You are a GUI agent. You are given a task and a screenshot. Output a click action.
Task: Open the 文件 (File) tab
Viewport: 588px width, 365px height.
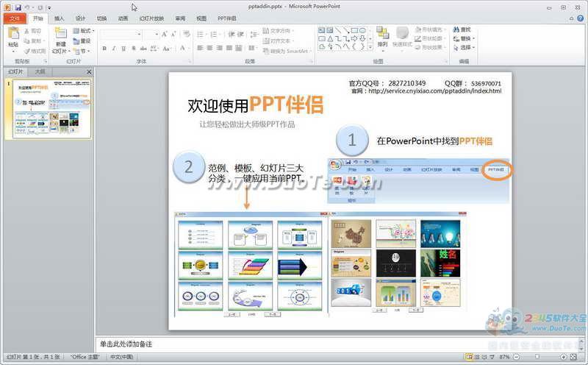click(15, 18)
